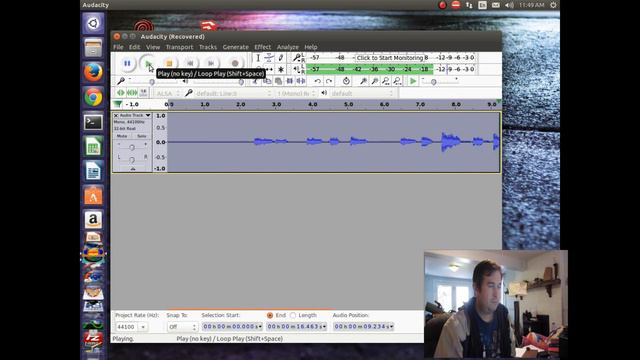Open the File menu
Screen dimensions: 640x360
(118, 47)
